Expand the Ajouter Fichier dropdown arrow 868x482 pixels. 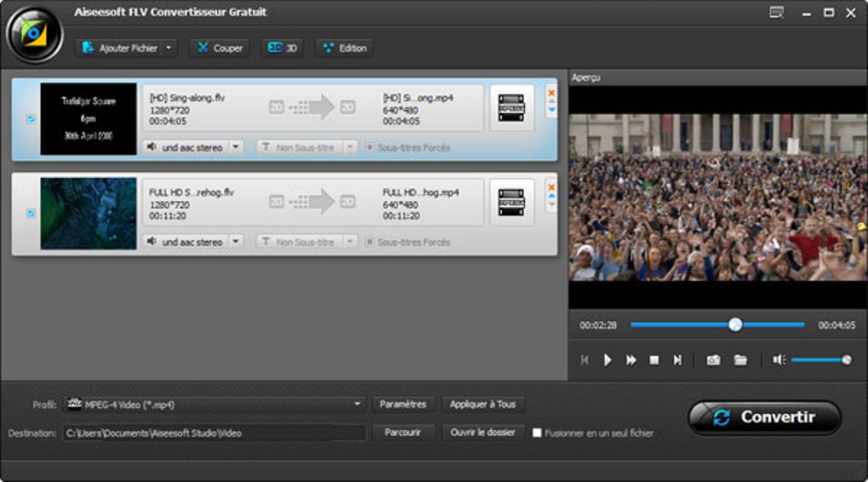168,49
